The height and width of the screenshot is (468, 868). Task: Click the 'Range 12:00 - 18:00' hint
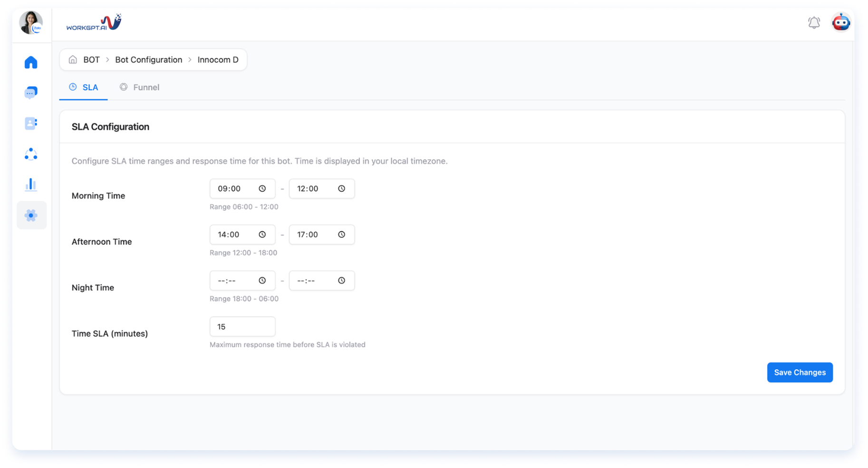click(x=243, y=253)
